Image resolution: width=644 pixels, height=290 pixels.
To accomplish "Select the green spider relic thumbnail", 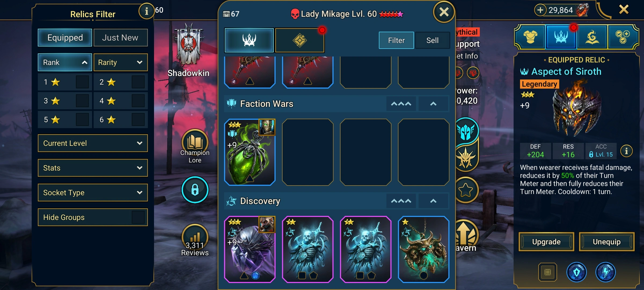I will tap(250, 152).
